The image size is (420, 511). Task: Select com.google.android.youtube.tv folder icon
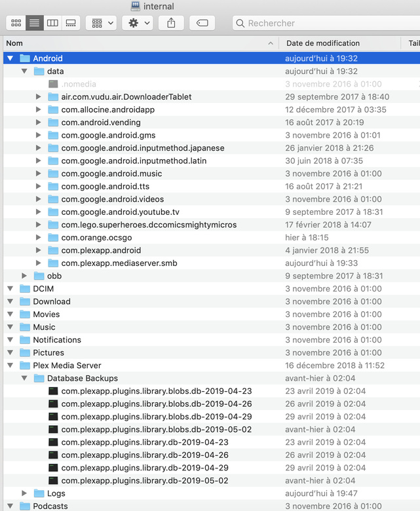[53, 212]
